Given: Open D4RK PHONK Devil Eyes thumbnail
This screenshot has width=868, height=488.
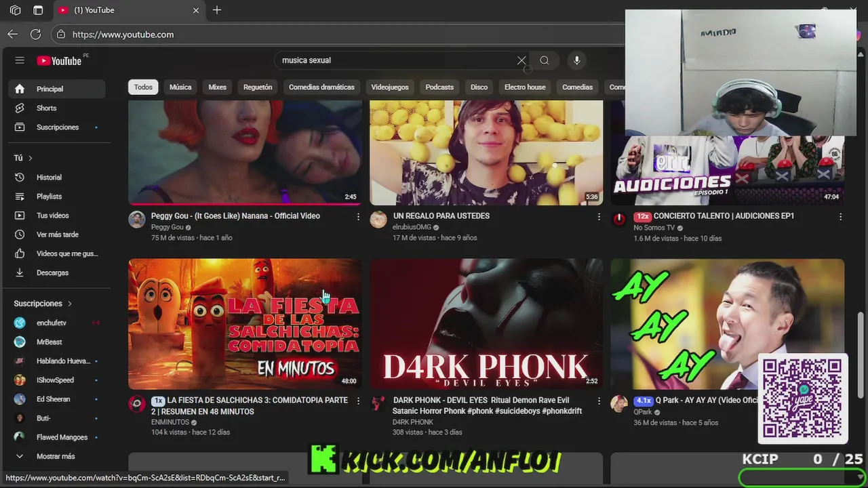Looking at the screenshot, I should [x=486, y=324].
